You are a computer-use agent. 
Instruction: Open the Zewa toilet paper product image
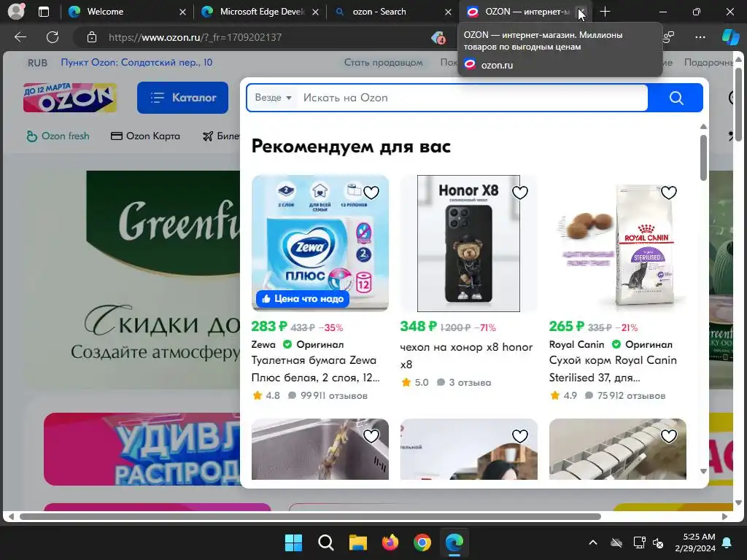click(320, 244)
